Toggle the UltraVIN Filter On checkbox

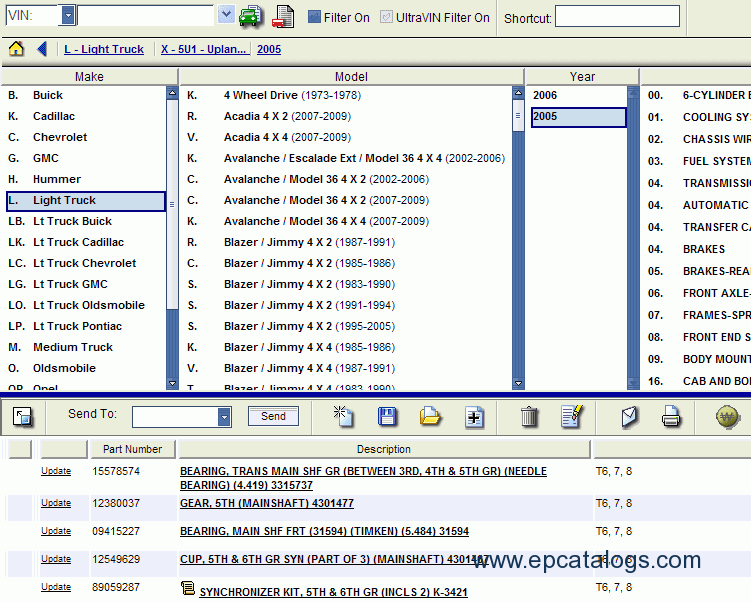pos(386,17)
